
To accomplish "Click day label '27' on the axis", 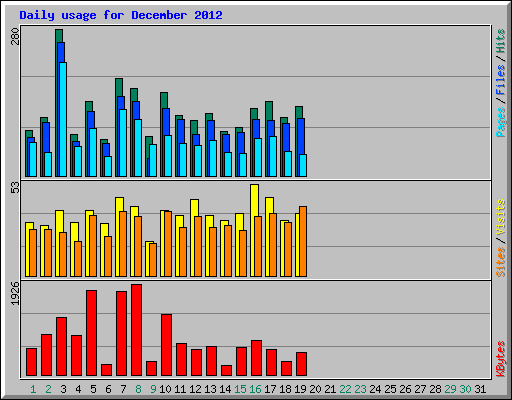I will 420,389.
